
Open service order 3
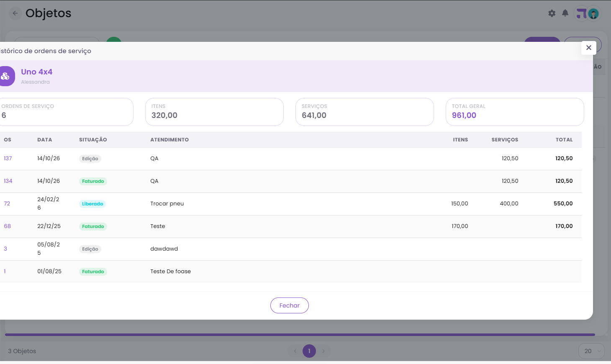tap(5, 249)
